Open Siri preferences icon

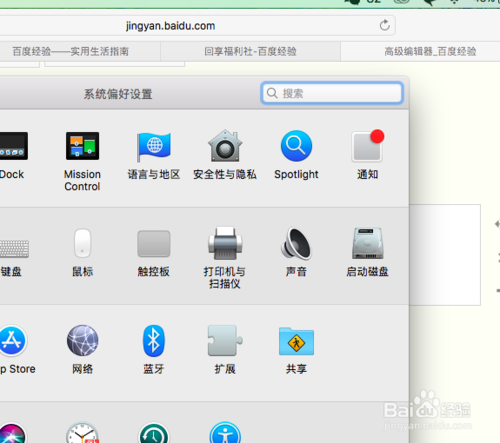click(x=12, y=433)
